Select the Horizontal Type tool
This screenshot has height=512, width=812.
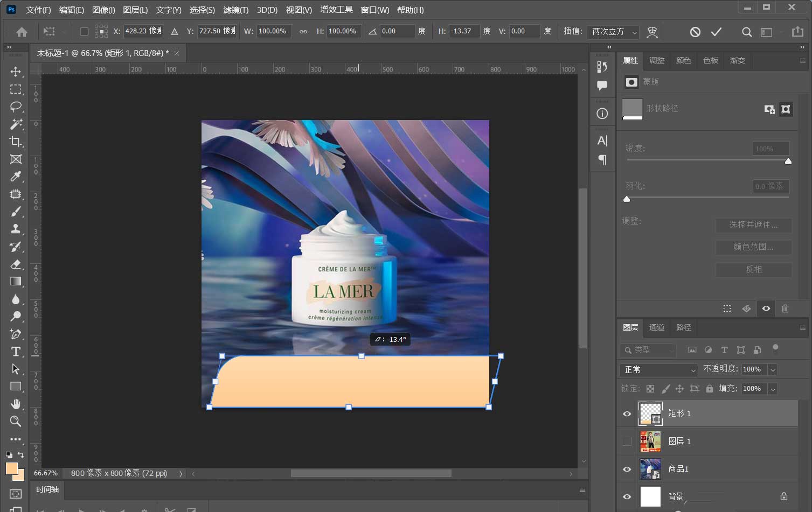coord(16,352)
